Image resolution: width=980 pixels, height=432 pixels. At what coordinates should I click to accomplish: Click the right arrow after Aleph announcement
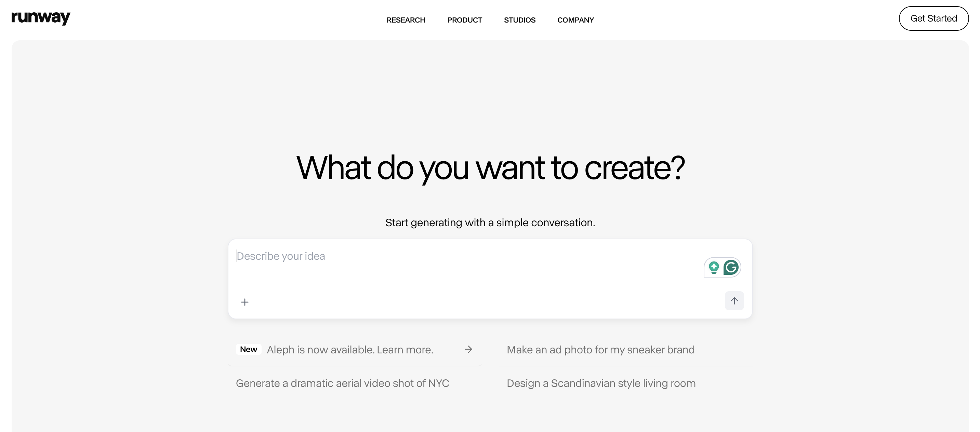[x=468, y=349]
